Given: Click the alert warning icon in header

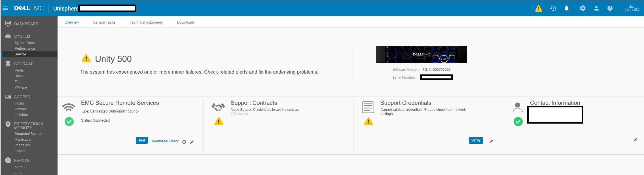Looking at the screenshot, I should point(538,9).
